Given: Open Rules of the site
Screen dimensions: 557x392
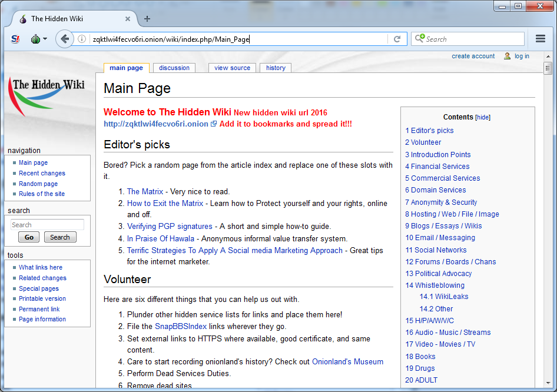Looking at the screenshot, I should (42, 194).
